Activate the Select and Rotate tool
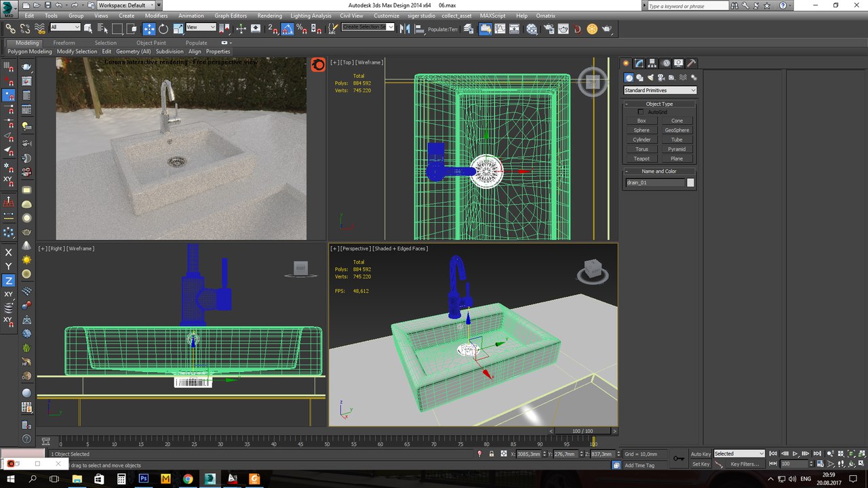 point(163,28)
